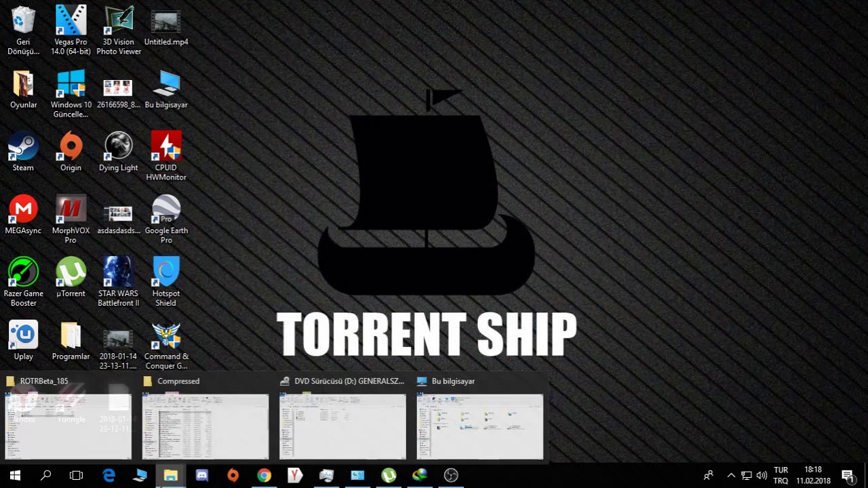Select the 3D Vision Photo Viewer shortcut
Screen dimensions: 868x488
point(119,30)
